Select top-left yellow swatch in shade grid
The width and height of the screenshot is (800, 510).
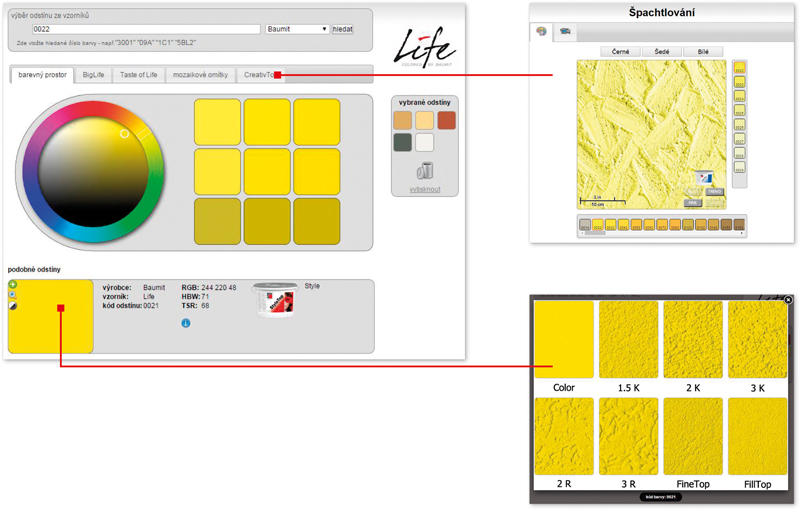217,122
